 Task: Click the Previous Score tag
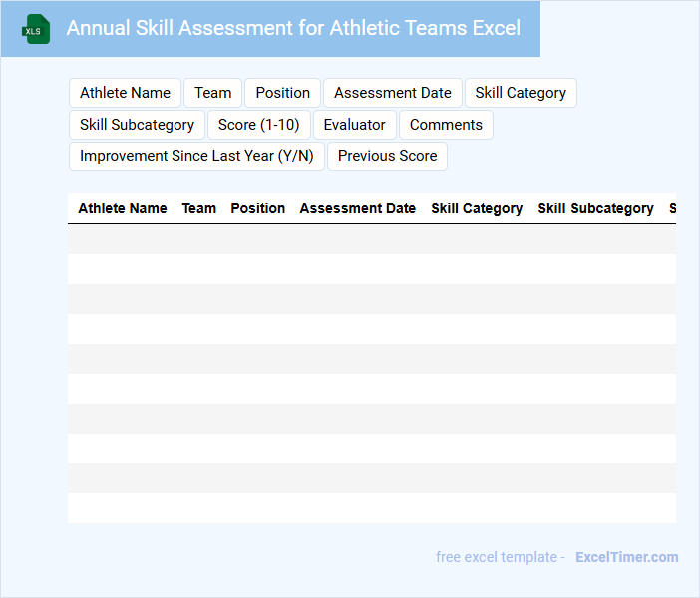(387, 156)
